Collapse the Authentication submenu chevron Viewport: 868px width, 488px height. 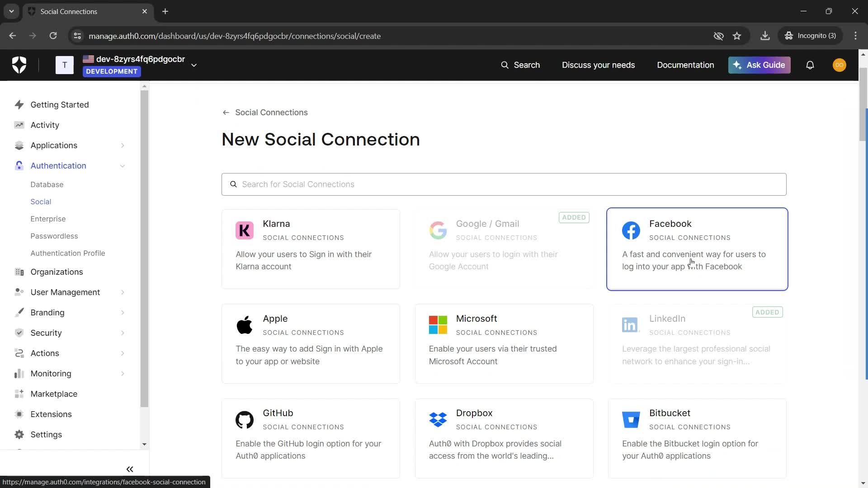pyautogui.click(x=123, y=166)
